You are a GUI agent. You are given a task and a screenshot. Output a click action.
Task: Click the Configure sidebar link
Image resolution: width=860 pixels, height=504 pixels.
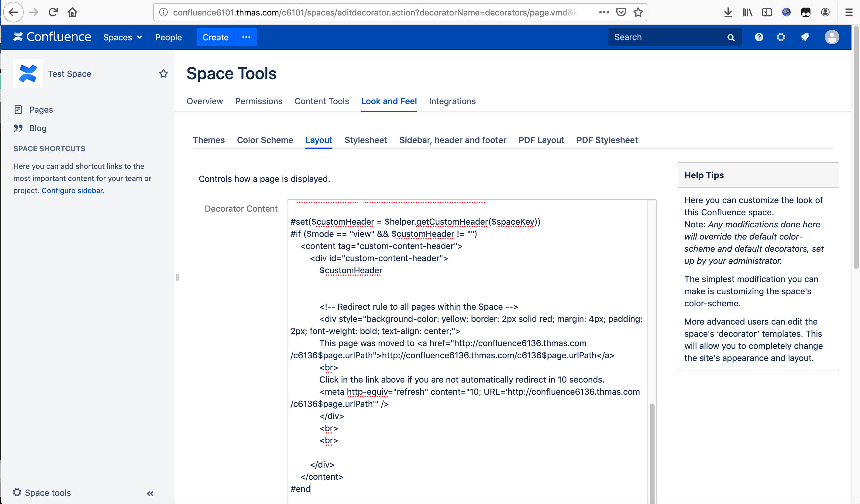coord(72,191)
